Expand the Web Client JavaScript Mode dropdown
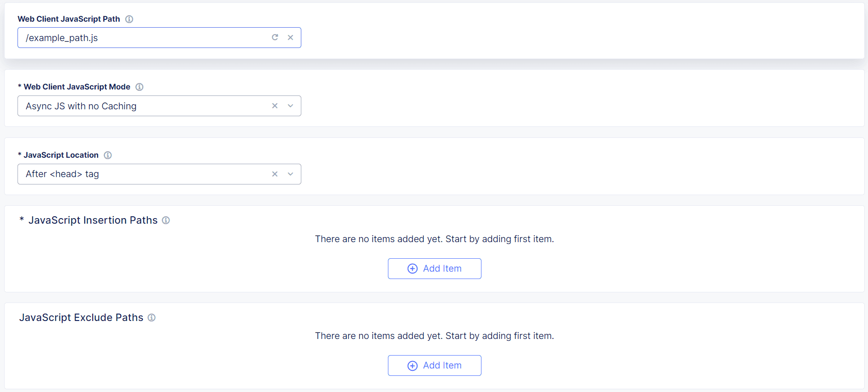 click(x=290, y=106)
